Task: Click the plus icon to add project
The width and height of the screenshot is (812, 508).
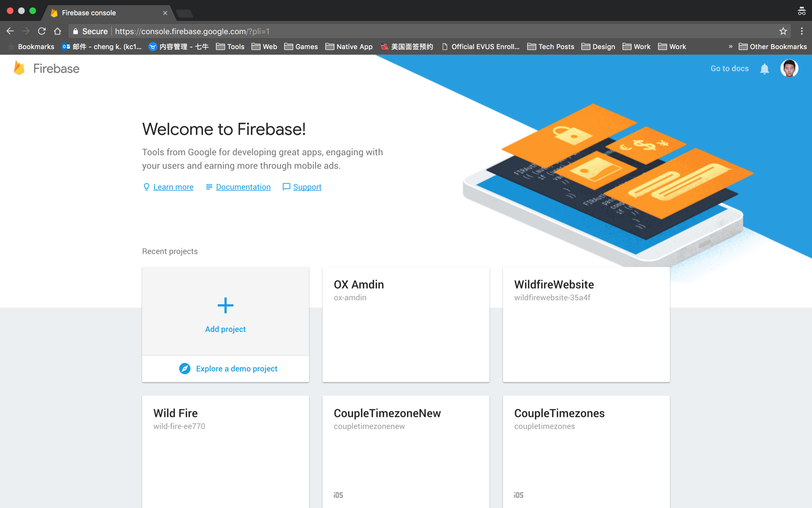Action: point(225,305)
